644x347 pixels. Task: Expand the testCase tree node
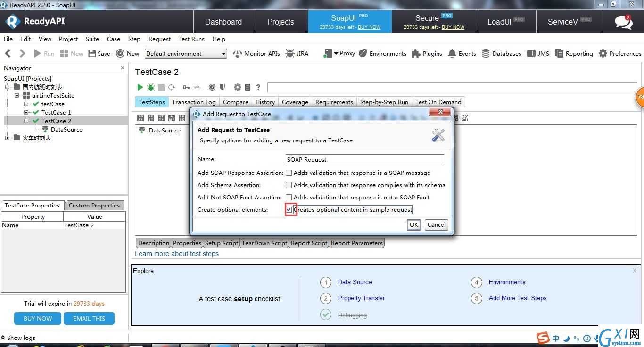click(x=26, y=104)
